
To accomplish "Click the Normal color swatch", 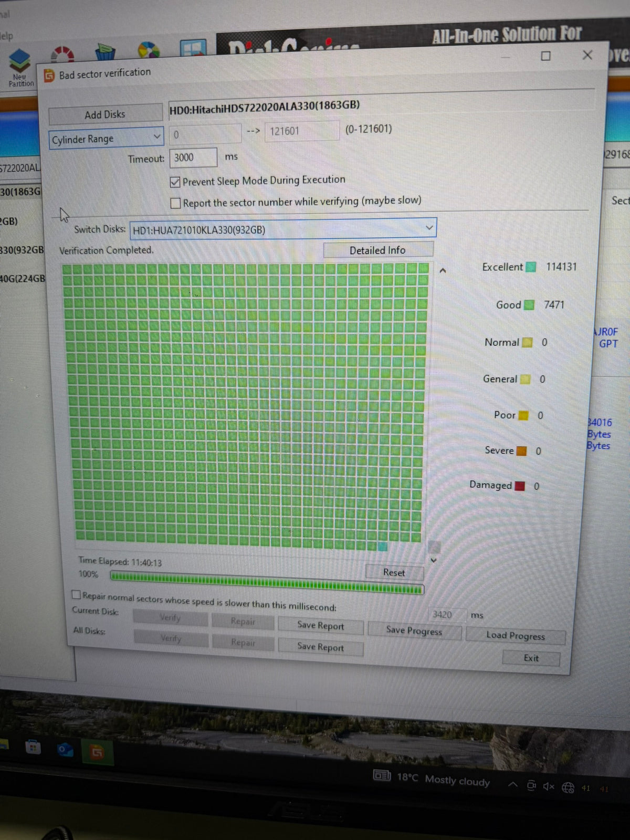I will click(x=528, y=342).
